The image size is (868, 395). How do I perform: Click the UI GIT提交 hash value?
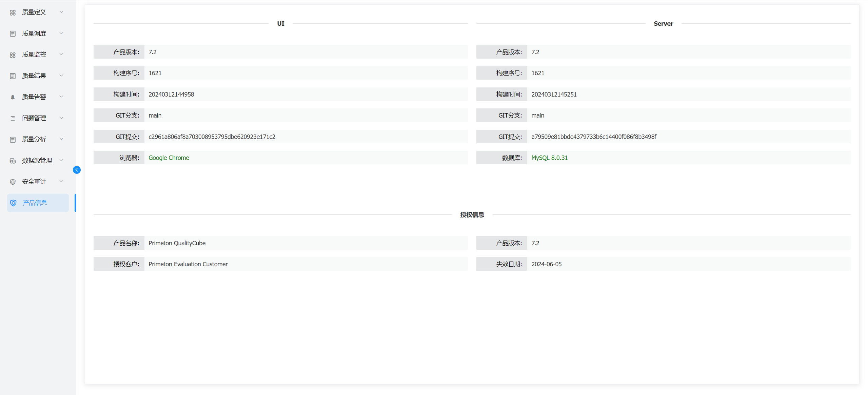212,137
